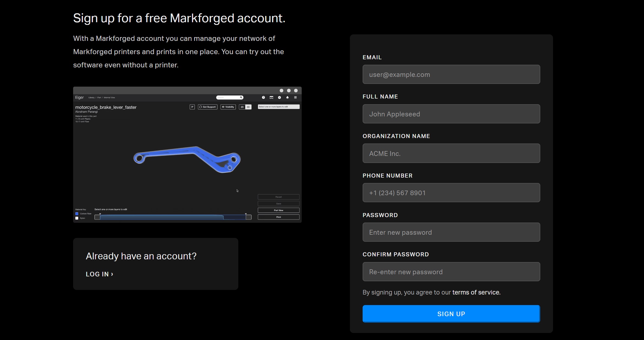644x340 pixels.
Task: Click the search magnifier icon in Eiger
Action: [241, 97]
